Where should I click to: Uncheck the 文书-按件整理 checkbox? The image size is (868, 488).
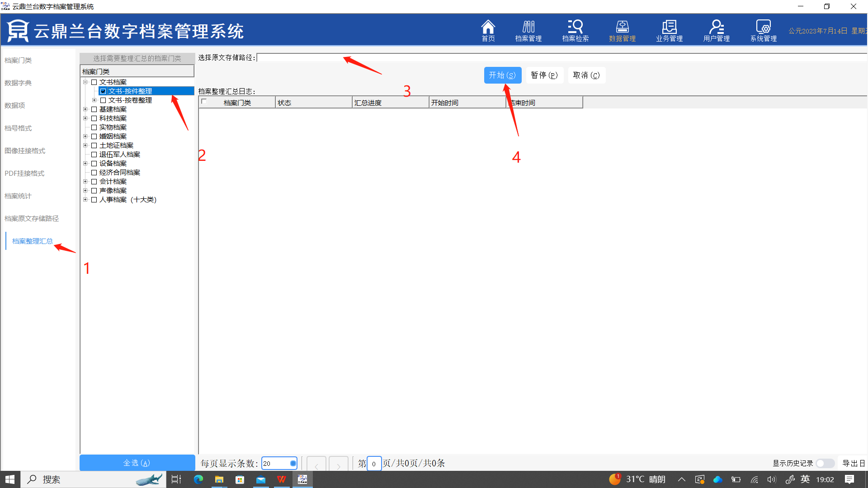pyautogui.click(x=103, y=91)
